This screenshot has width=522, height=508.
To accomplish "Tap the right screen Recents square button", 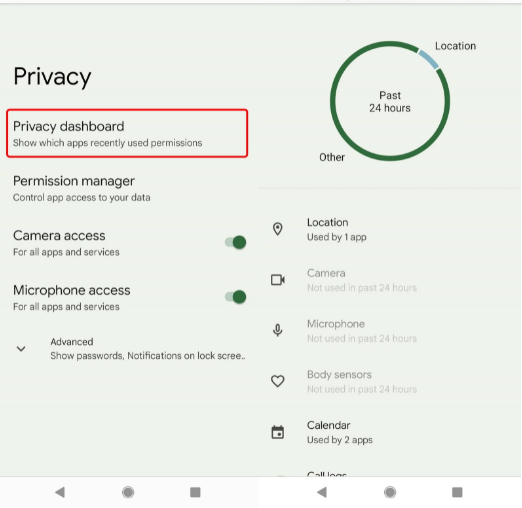I will tap(457, 492).
